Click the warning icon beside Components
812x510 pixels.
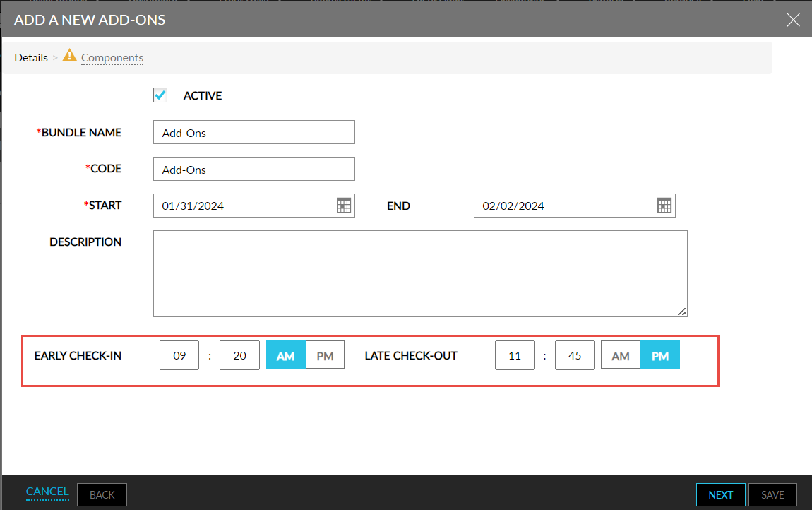tap(69, 56)
